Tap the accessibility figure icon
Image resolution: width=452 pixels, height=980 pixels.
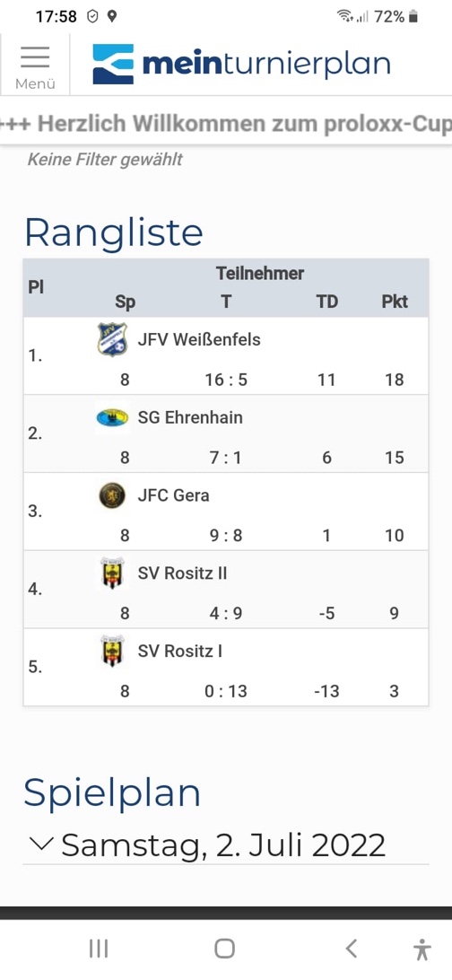422,949
